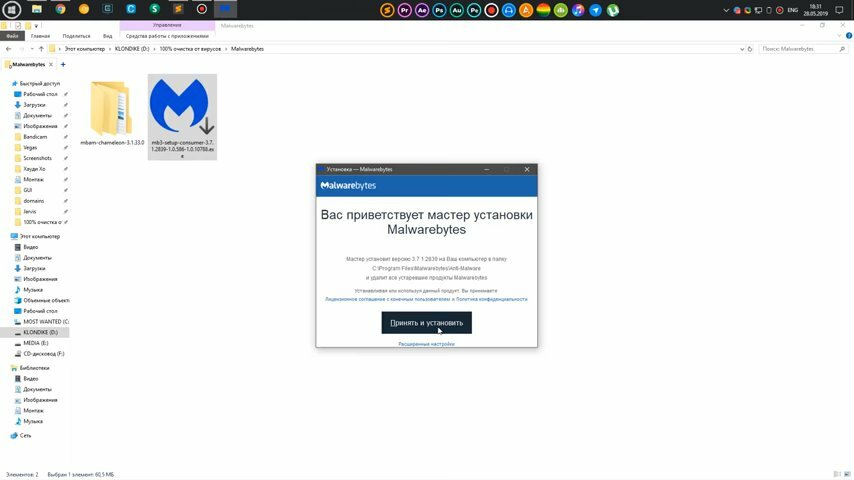Viewport: 854px width, 480px height.
Task: Open Bandicam folder in quick access
Action: click(x=35, y=137)
